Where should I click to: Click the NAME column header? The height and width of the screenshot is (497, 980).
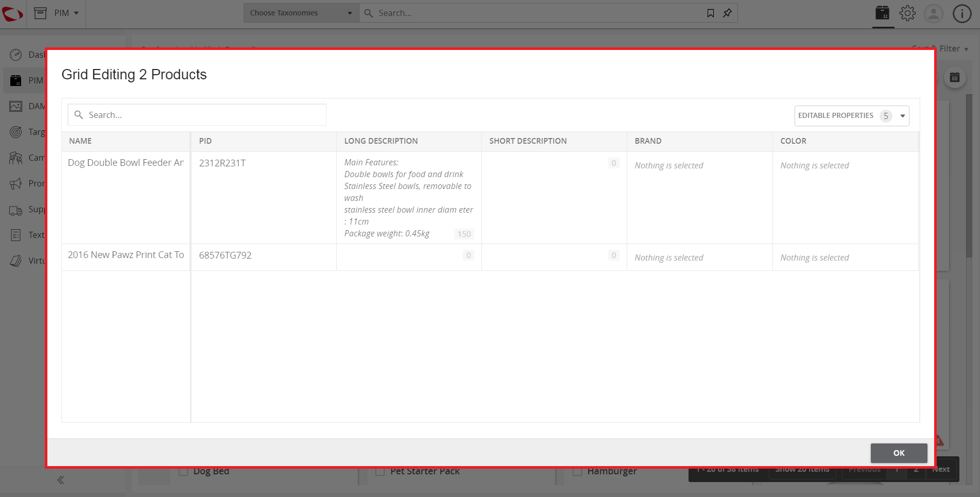pos(126,141)
